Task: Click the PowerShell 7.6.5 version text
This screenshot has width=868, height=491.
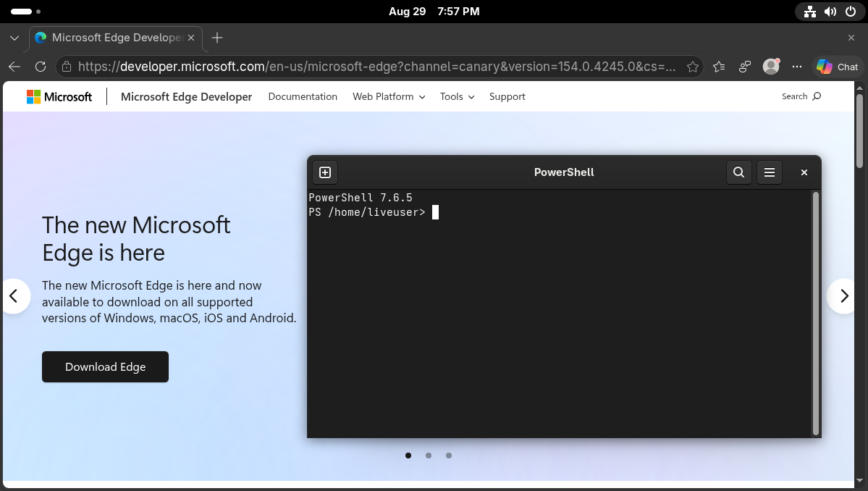Action: [x=361, y=198]
